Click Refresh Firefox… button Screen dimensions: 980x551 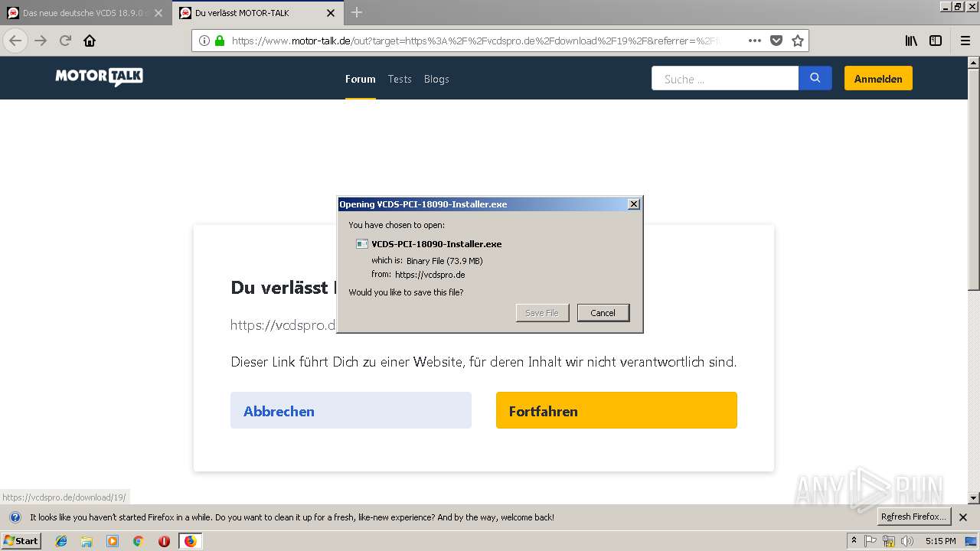coord(913,517)
